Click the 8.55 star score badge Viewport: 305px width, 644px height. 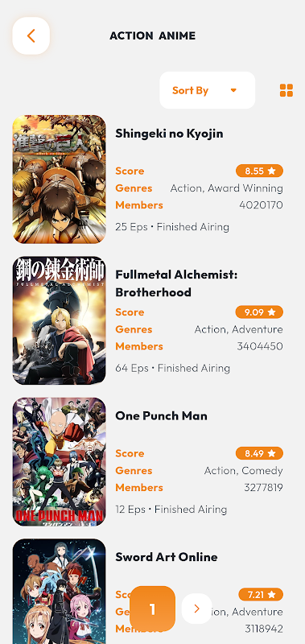pyautogui.click(x=259, y=171)
